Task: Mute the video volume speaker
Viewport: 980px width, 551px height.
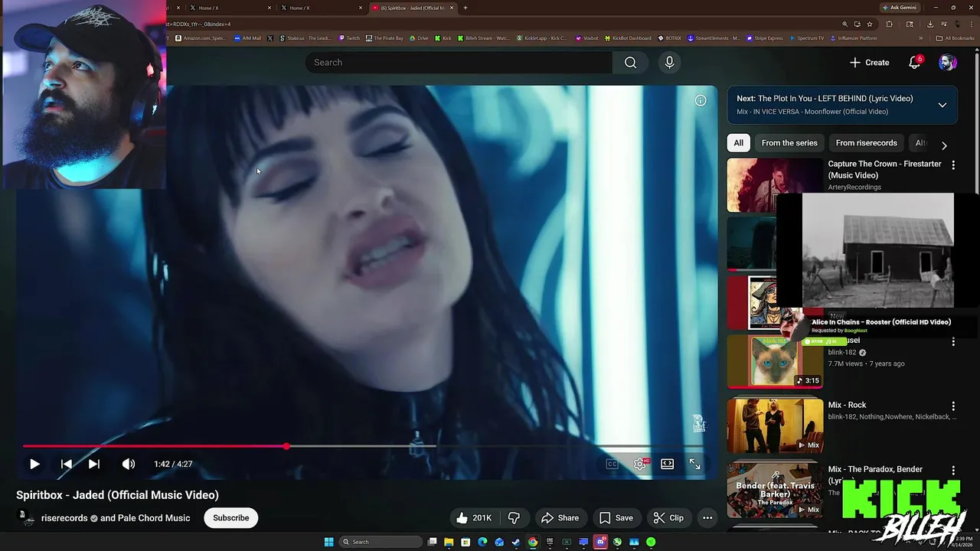Action: pyautogui.click(x=129, y=464)
